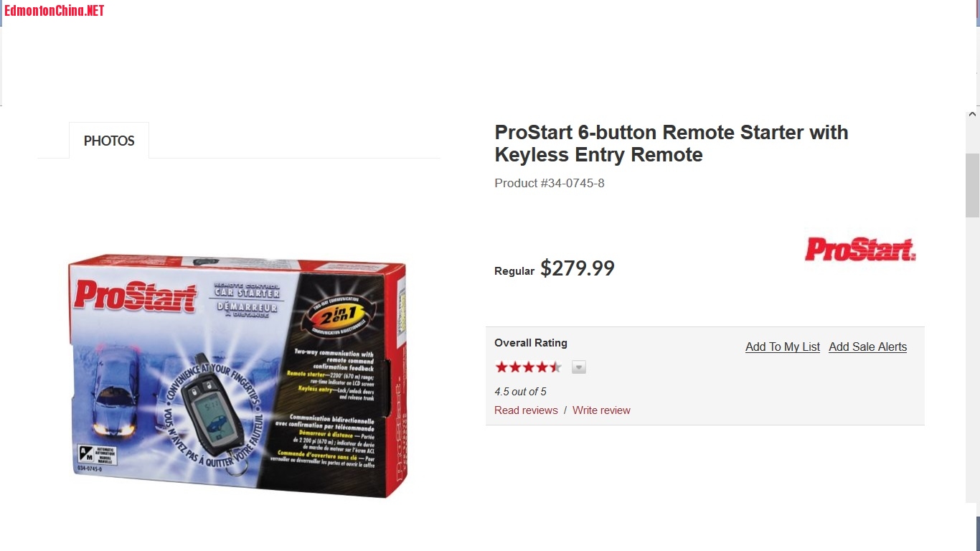Click the 4.5 out of 5 text
The height and width of the screenshot is (551, 980).
click(520, 392)
